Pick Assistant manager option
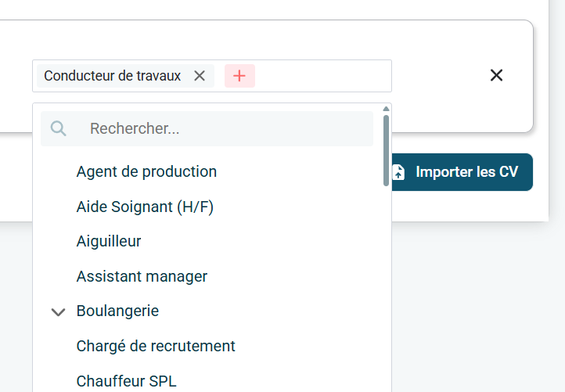The image size is (565, 392). click(x=142, y=276)
